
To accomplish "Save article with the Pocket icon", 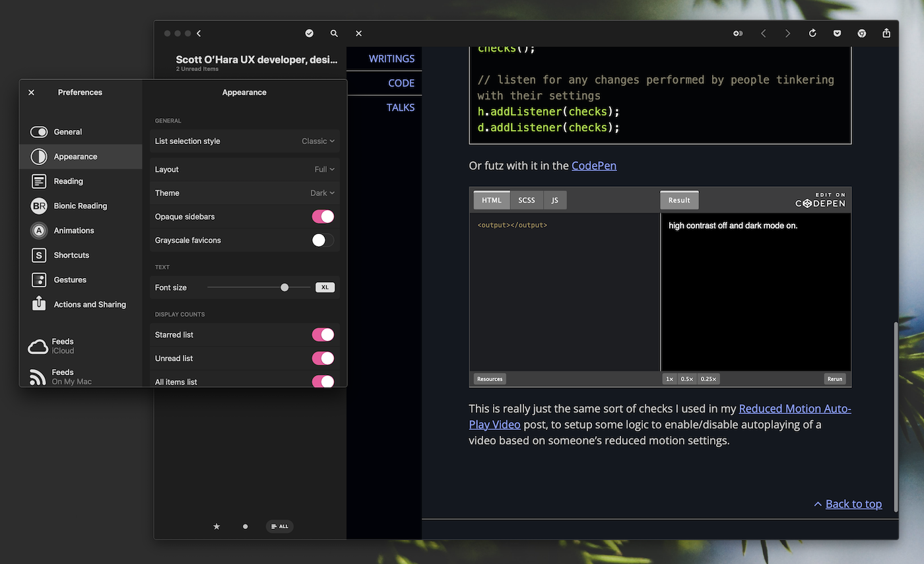I will pyautogui.click(x=837, y=34).
